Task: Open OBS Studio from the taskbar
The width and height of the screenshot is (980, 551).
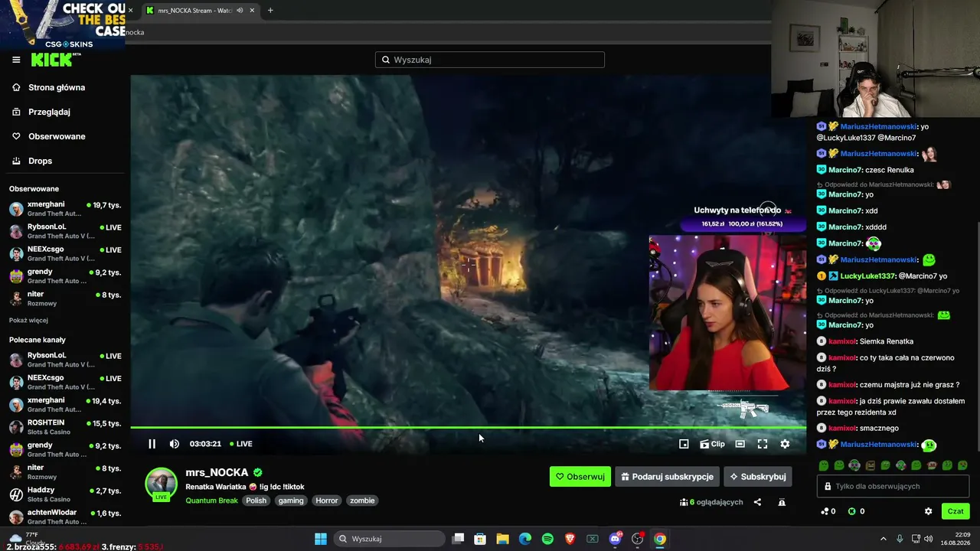Action: coord(637,539)
